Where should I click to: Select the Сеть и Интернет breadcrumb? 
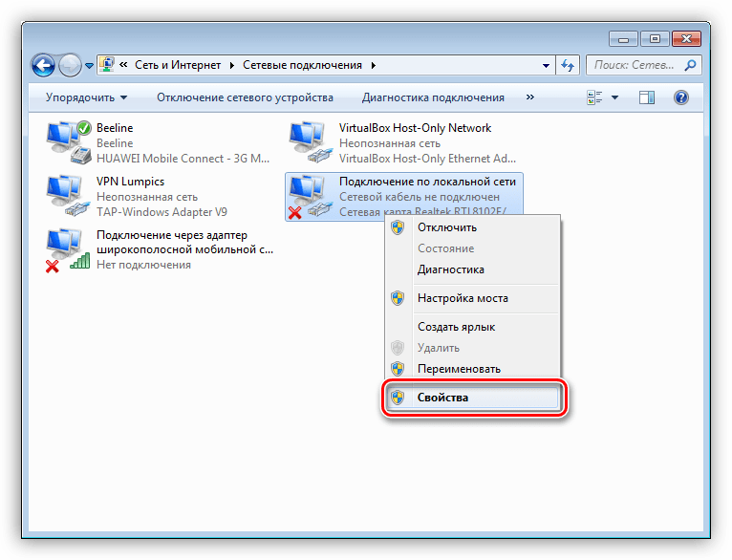(x=178, y=65)
